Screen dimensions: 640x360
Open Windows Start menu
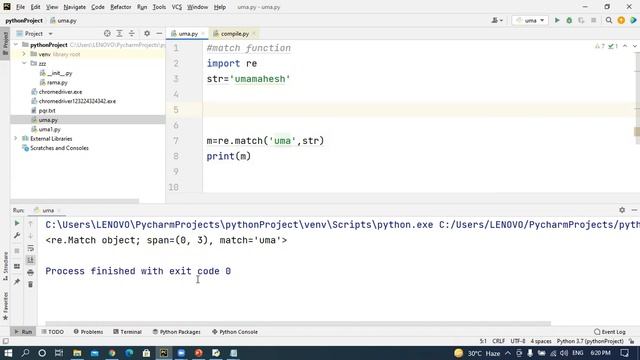pyautogui.click(x=8, y=353)
